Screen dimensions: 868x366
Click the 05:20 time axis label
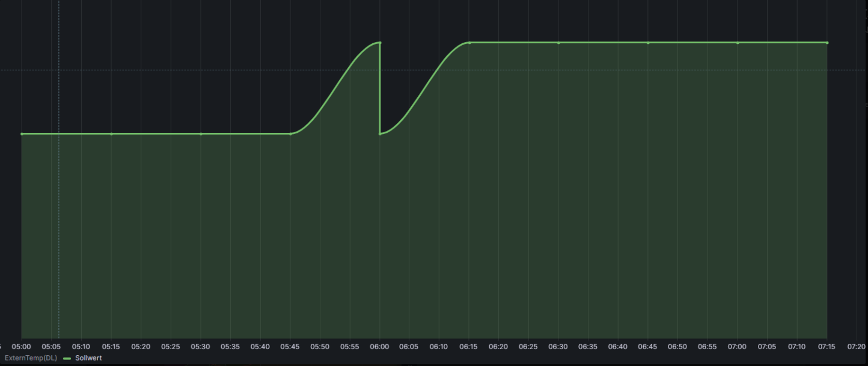click(141, 347)
